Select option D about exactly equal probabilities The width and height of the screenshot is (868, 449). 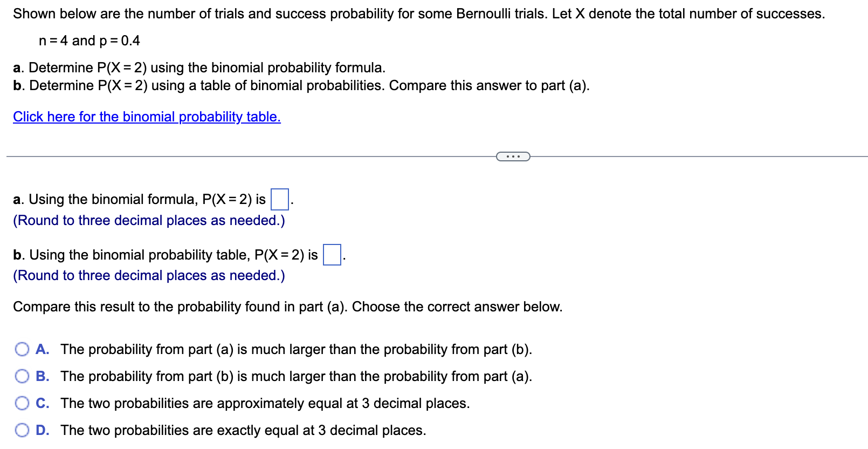22,430
